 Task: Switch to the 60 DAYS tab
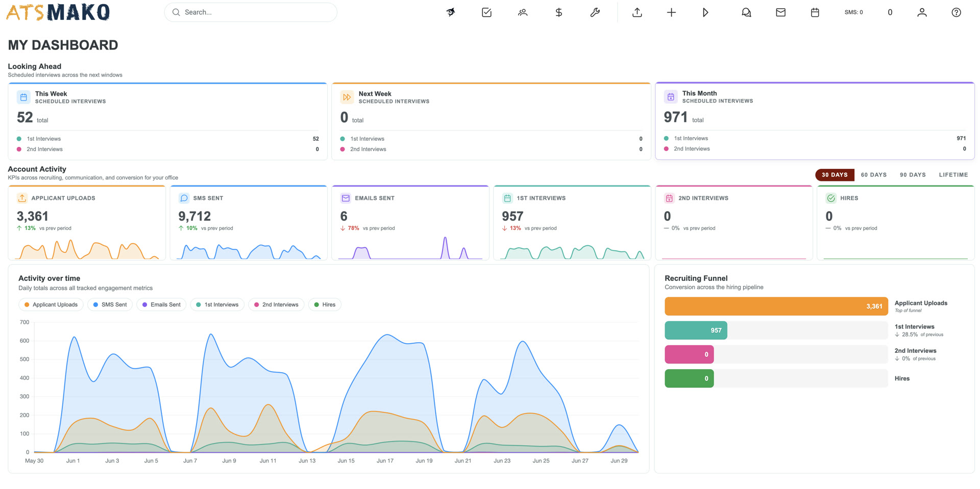coord(873,175)
